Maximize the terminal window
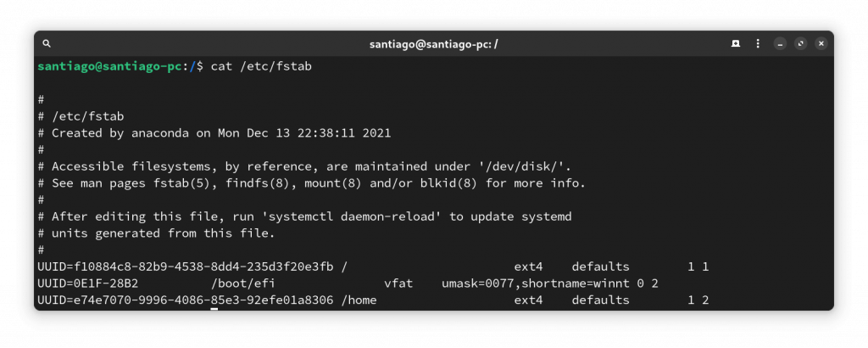The height and width of the screenshot is (348, 868). 800,43
